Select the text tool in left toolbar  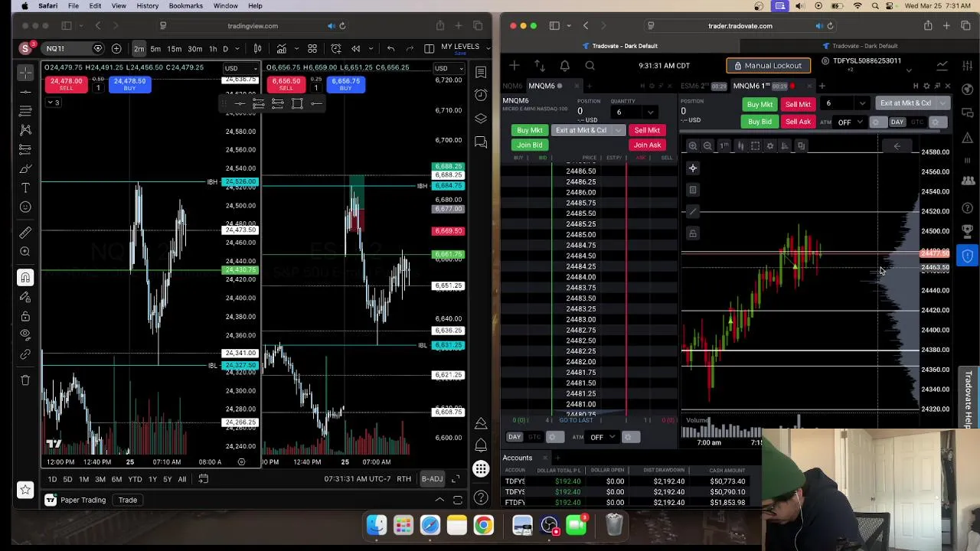[x=25, y=187]
